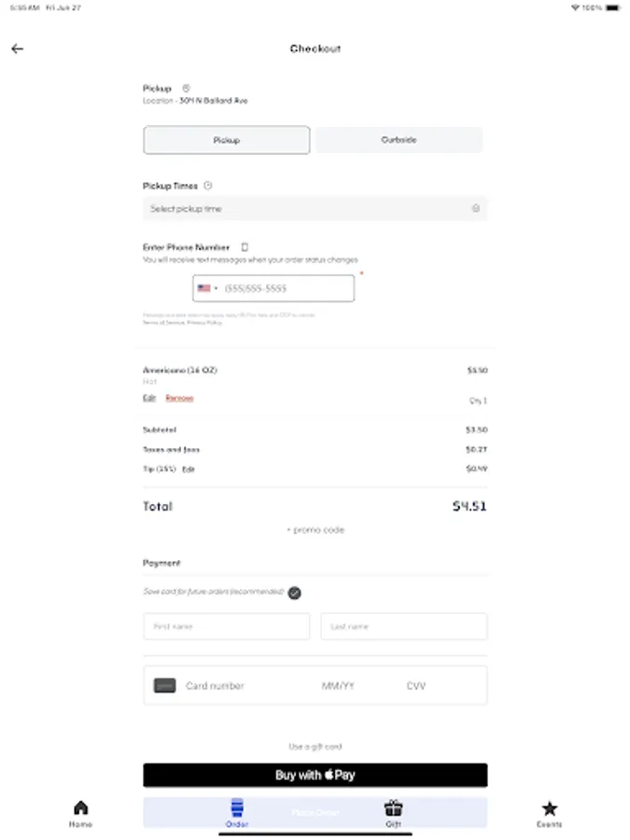The image size is (630, 840).
Task: Expand the country code selector in phone input
Action: click(214, 288)
